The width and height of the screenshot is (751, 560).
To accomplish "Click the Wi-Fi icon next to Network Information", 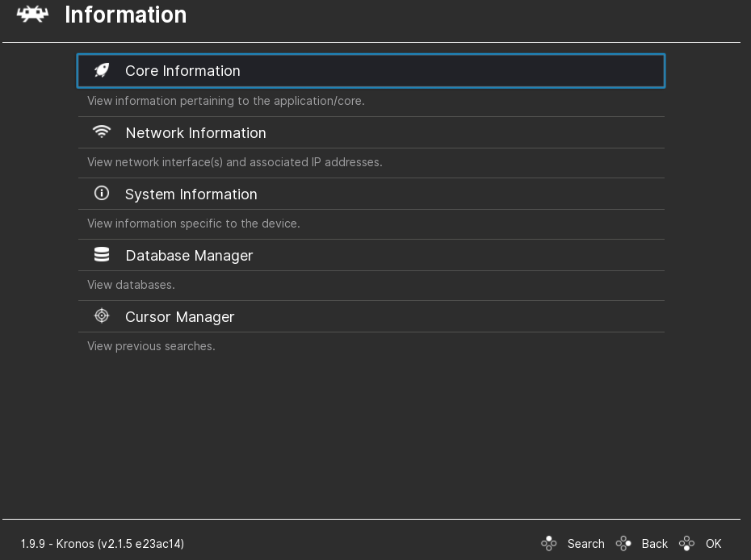I will pos(102,132).
